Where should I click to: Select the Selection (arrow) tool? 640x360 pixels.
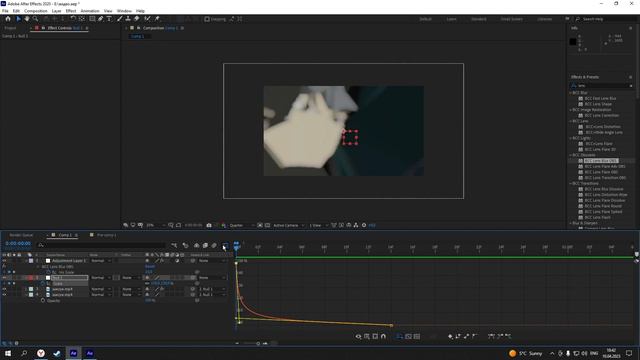[x=18, y=19]
